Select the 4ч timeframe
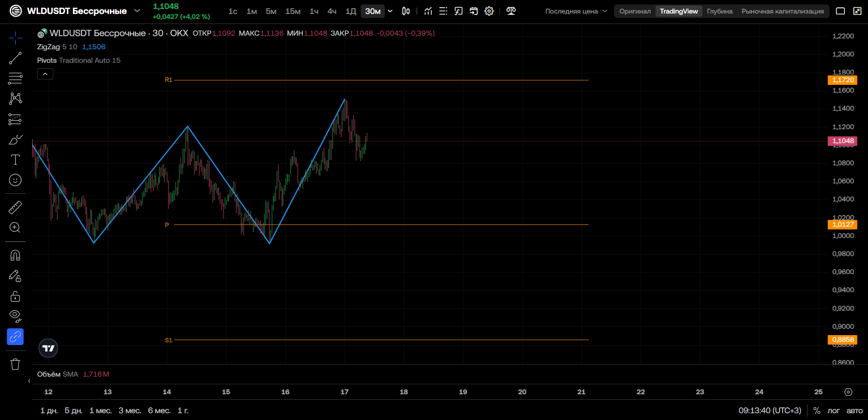868x420 pixels. pos(332,11)
